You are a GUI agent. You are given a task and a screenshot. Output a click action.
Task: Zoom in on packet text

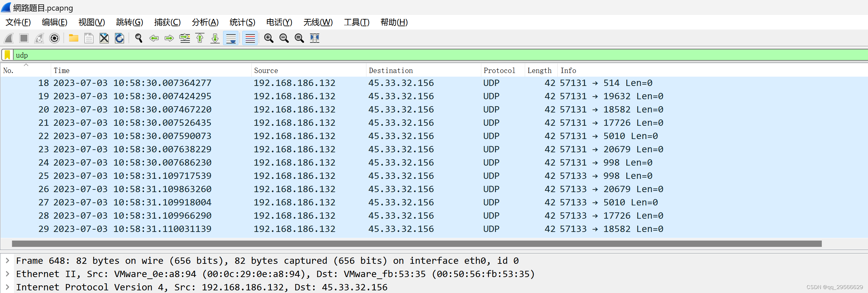coord(269,38)
